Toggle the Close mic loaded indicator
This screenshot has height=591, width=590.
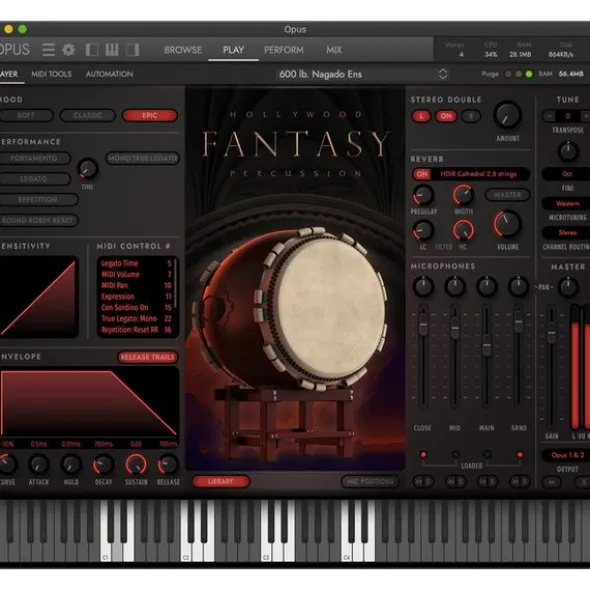423,455
